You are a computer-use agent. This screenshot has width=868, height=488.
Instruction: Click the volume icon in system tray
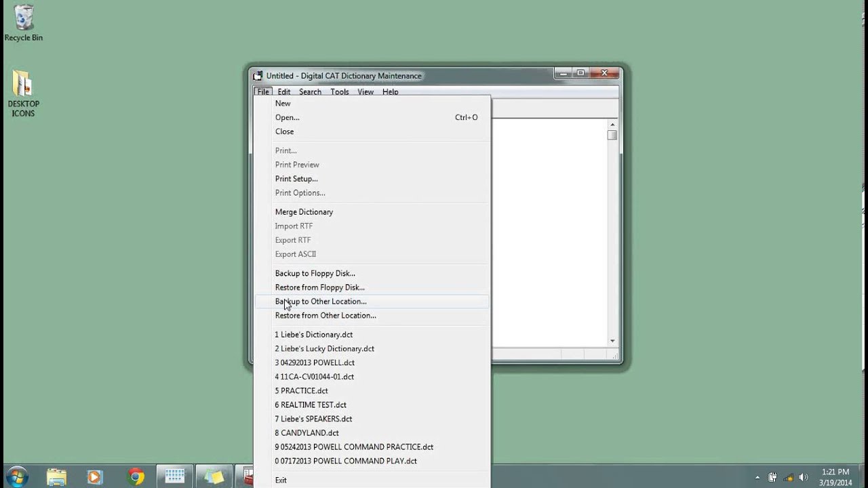coord(803,478)
